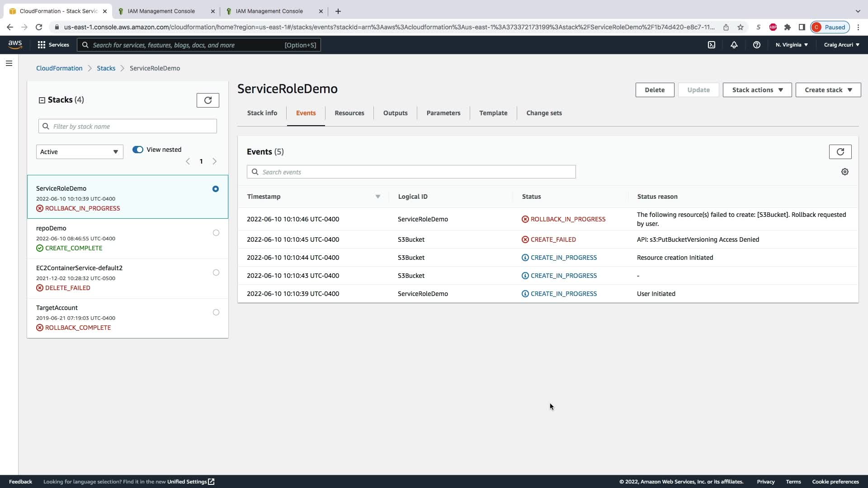
Task: Open the Stacks breadcrumb link
Action: (106, 68)
